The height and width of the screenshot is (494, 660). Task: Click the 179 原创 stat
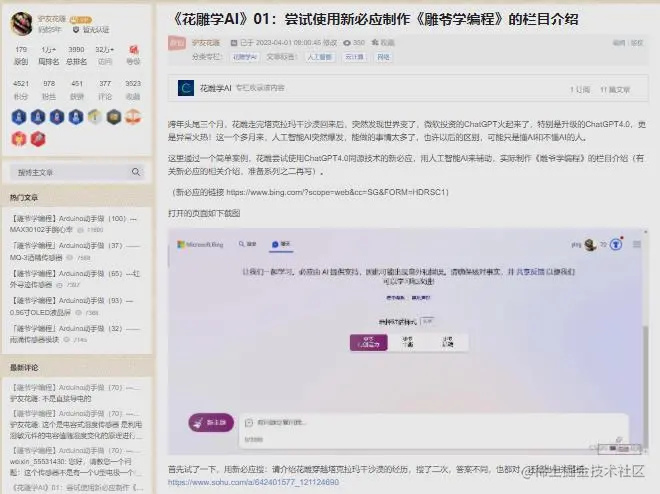coord(21,56)
